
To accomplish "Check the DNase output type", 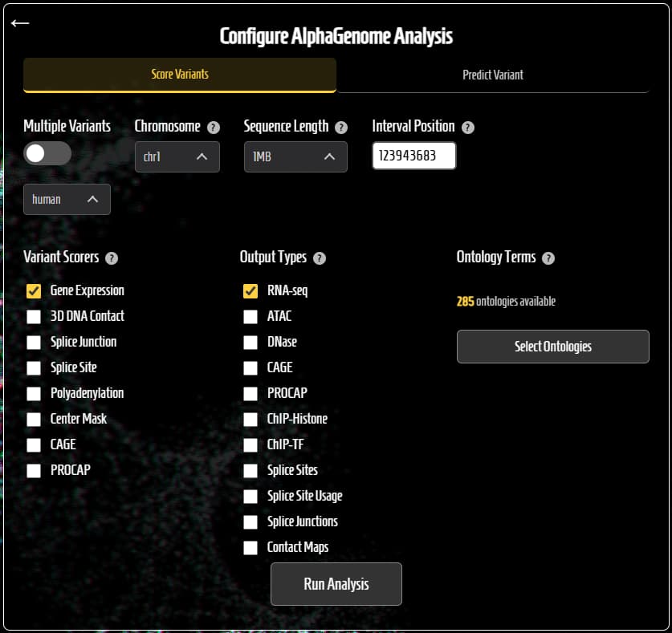I will tap(250, 343).
